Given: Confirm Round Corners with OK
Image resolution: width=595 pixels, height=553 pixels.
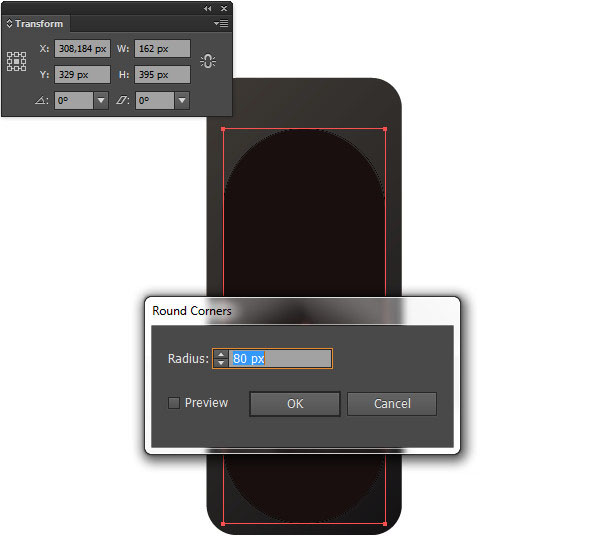Looking at the screenshot, I should click(295, 404).
